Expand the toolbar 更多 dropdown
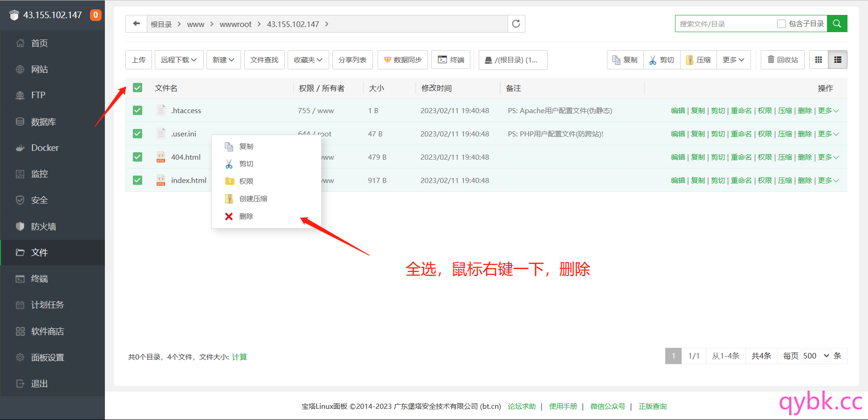The image size is (868, 420). click(x=734, y=60)
